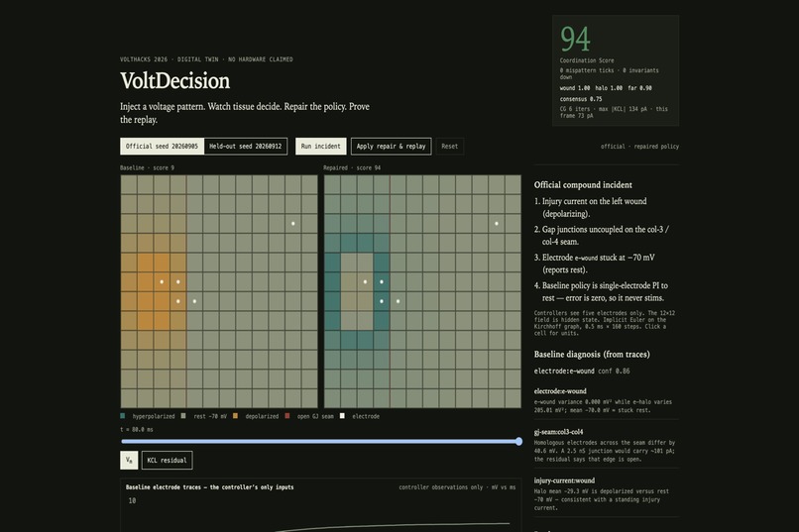This screenshot has width=799, height=532.
Task: Click the 'Baseline · score 9' label
Action: (x=147, y=167)
